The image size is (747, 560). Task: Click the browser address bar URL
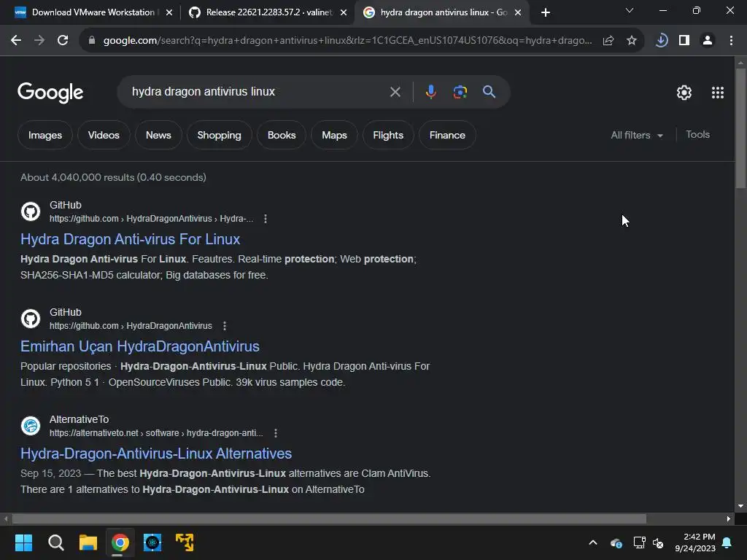point(347,41)
